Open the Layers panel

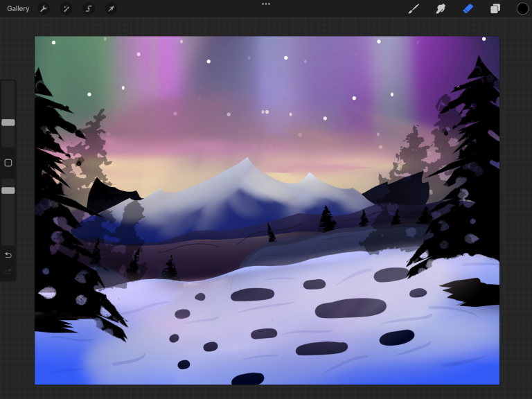pos(495,9)
